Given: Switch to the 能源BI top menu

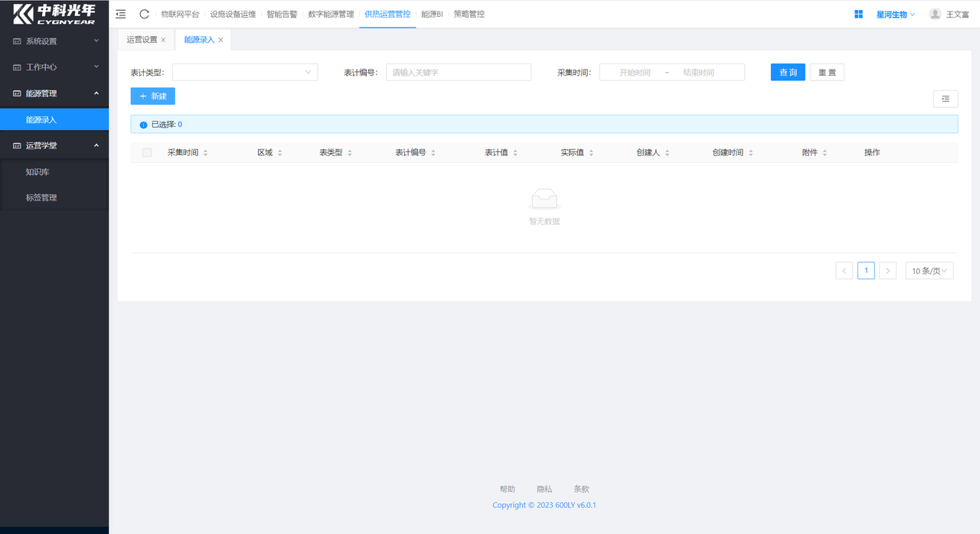Looking at the screenshot, I should 432,14.
